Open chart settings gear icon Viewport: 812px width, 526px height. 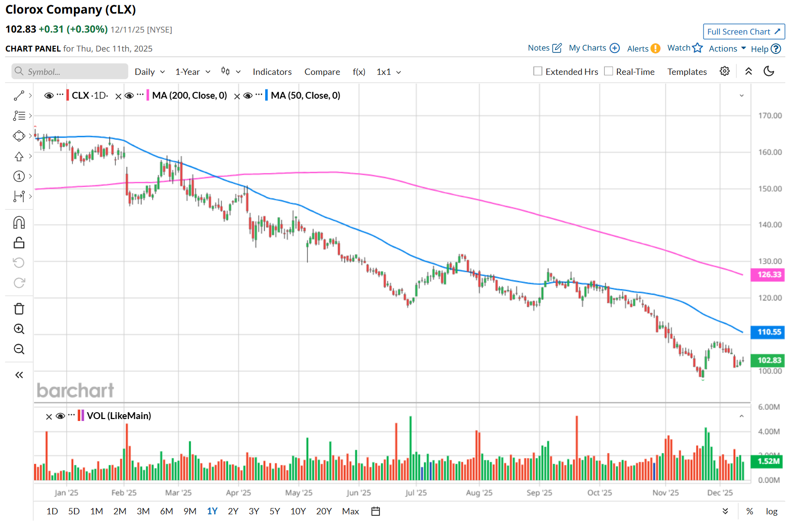point(724,71)
